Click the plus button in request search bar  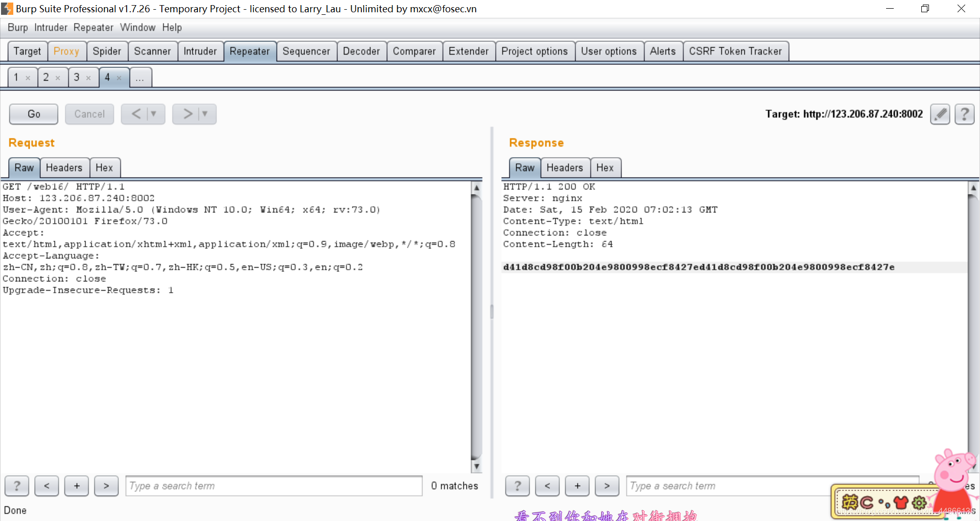(77, 486)
